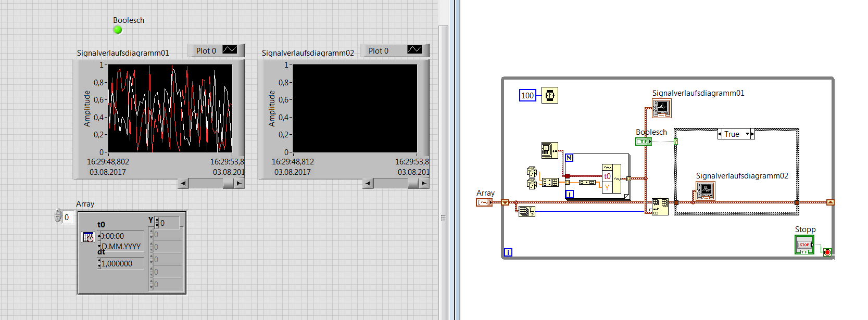Click the 'Amplitude' axis label of Signalverlaufsdiagramm01
Screen dimensions: 868x320
(x=87, y=108)
